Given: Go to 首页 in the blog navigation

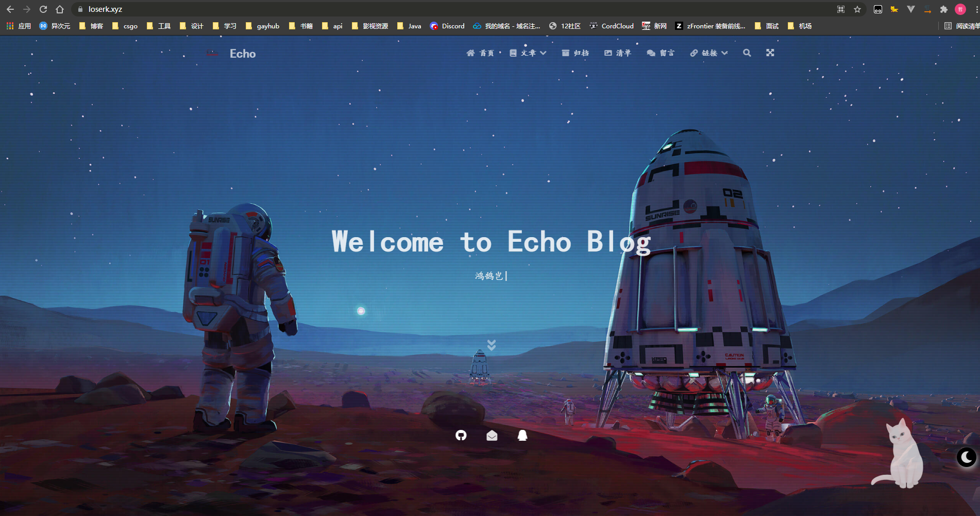Looking at the screenshot, I should pyautogui.click(x=480, y=53).
